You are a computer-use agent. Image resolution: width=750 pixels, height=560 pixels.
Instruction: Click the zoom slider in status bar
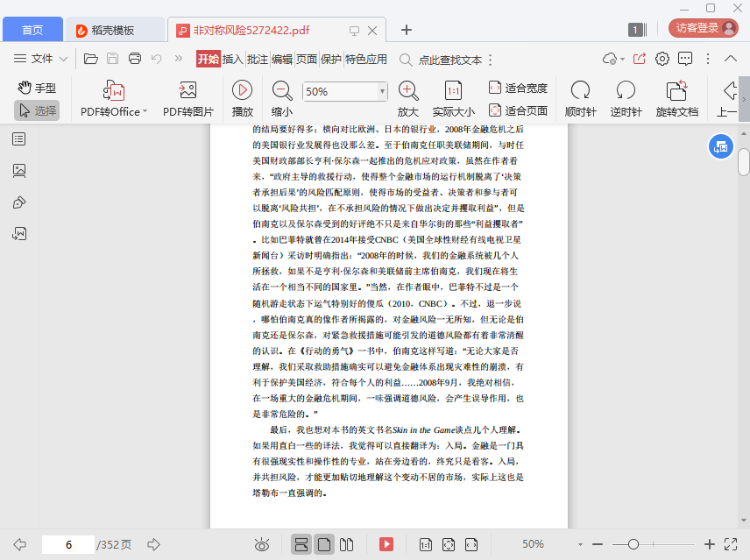[x=633, y=544]
